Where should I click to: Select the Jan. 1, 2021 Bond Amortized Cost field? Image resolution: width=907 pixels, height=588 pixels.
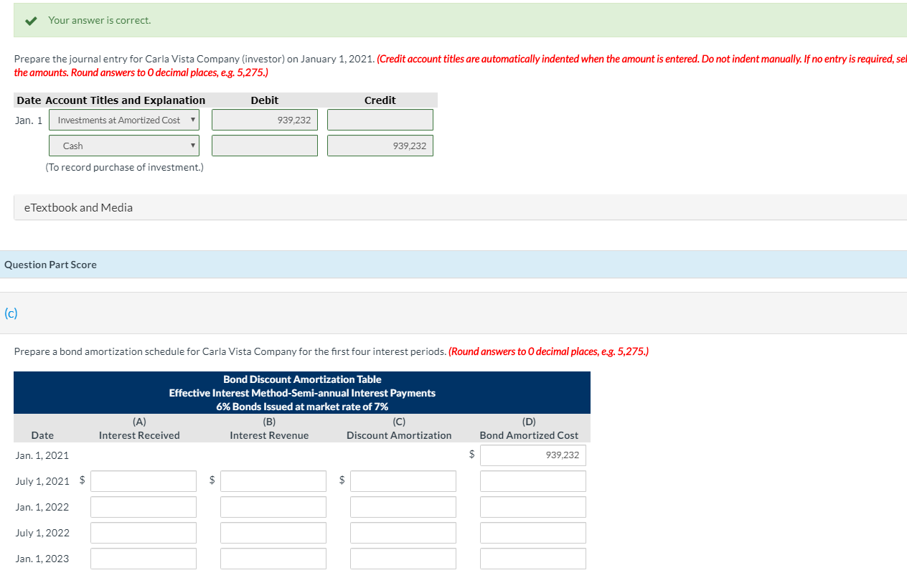[532, 455]
